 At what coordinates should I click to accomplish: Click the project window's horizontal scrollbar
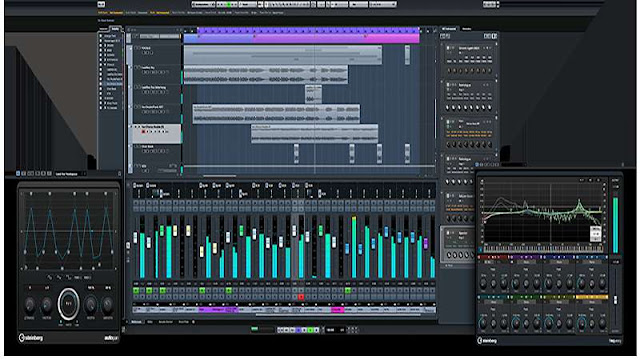220,176
